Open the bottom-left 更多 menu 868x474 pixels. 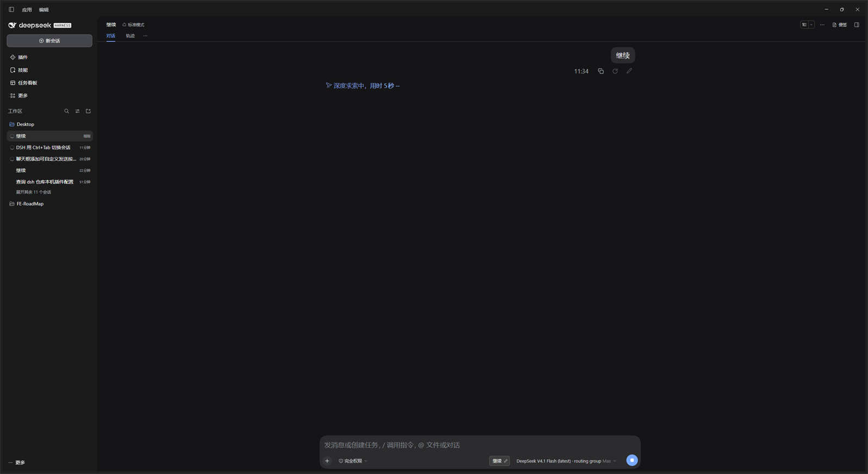(x=17, y=463)
